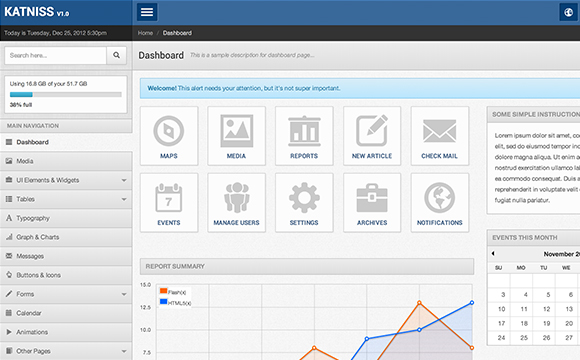Expand the UI Elements & Widgets arrow
The height and width of the screenshot is (360, 580).
(124, 180)
